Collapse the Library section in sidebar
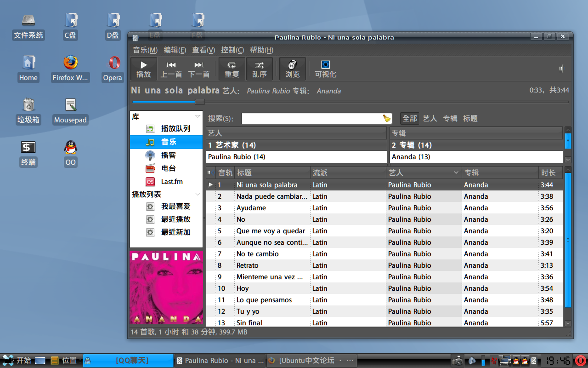 point(198,116)
